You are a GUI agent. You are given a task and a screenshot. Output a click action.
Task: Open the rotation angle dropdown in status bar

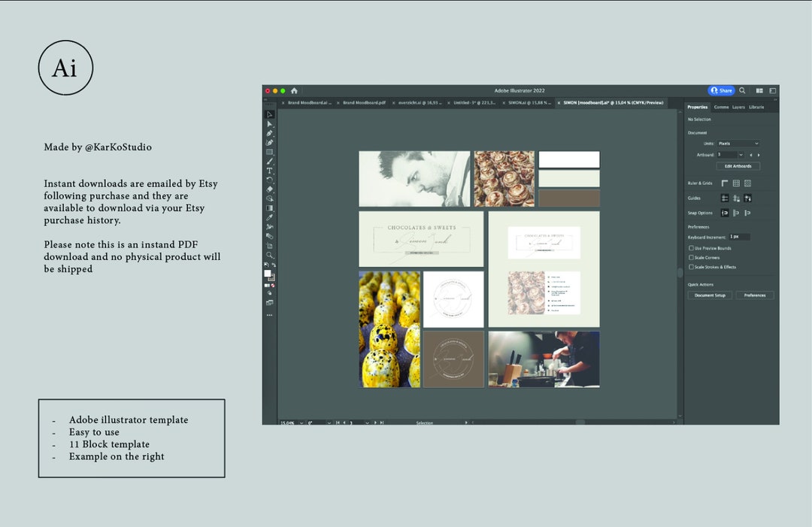coord(329,423)
